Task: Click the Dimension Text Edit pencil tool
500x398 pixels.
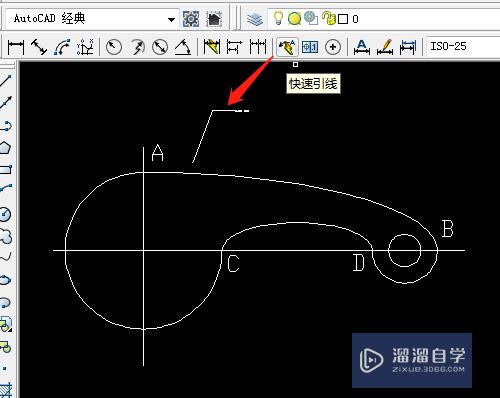Action: 385,47
